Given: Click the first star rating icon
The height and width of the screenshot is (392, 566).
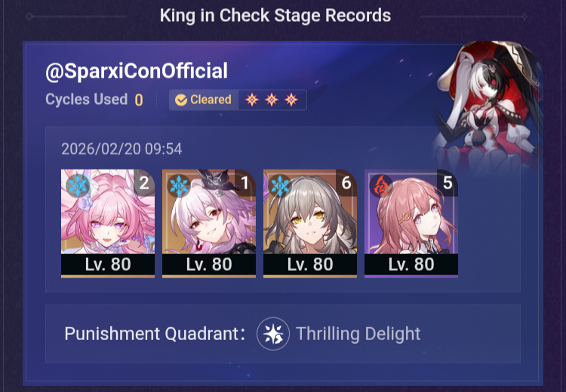Looking at the screenshot, I should pos(252,100).
